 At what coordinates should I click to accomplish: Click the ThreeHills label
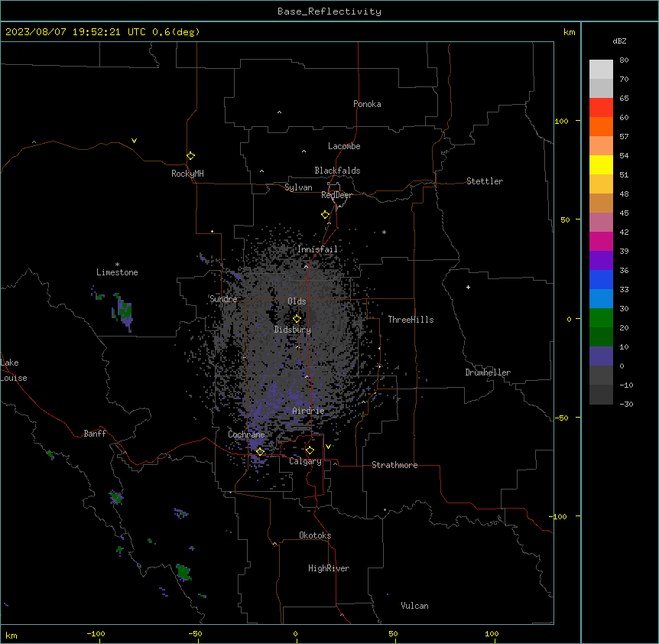pyautogui.click(x=411, y=320)
